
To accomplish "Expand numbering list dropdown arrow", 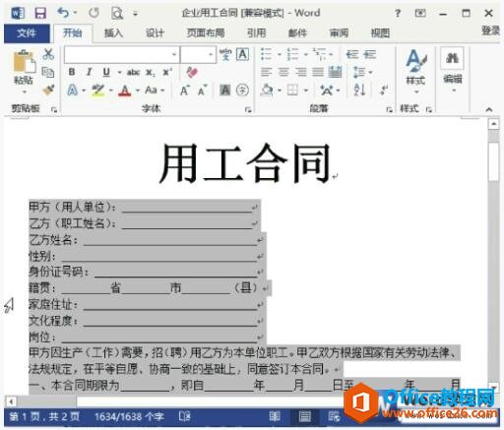I will [305, 54].
